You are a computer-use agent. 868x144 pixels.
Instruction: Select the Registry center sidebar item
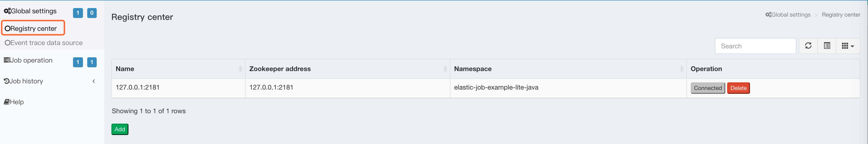point(33,29)
